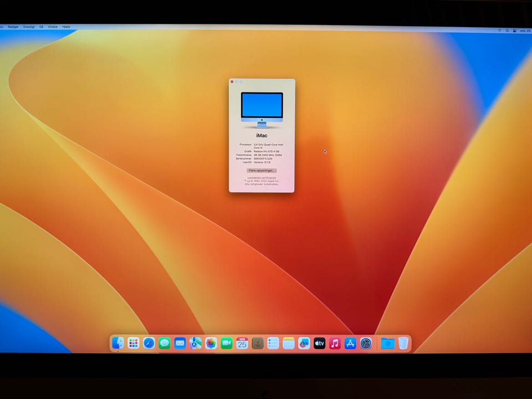This screenshot has height=399, width=532.
Task: Click the date and time in menu bar
Action: (525, 31)
